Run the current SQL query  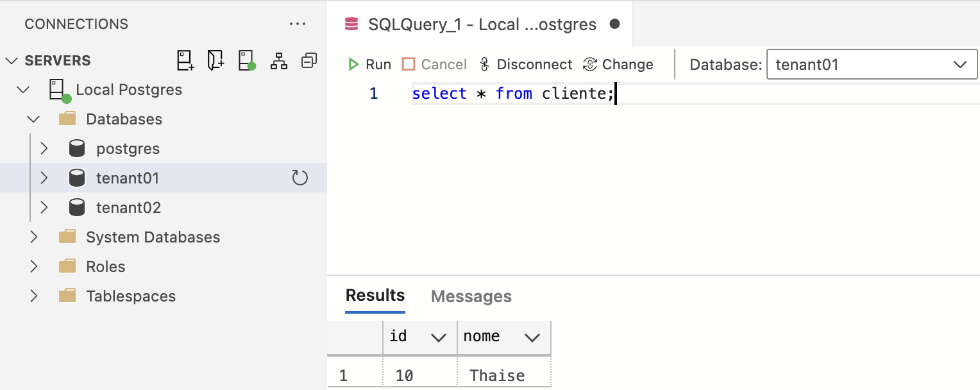click(x=369, y=64)
